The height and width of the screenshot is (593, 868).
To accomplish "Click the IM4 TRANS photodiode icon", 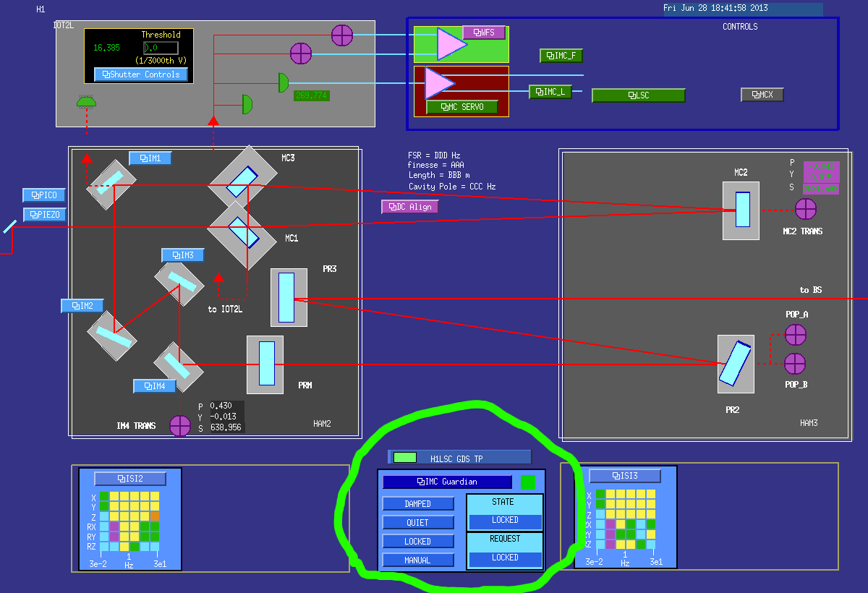I will point(179,426).
